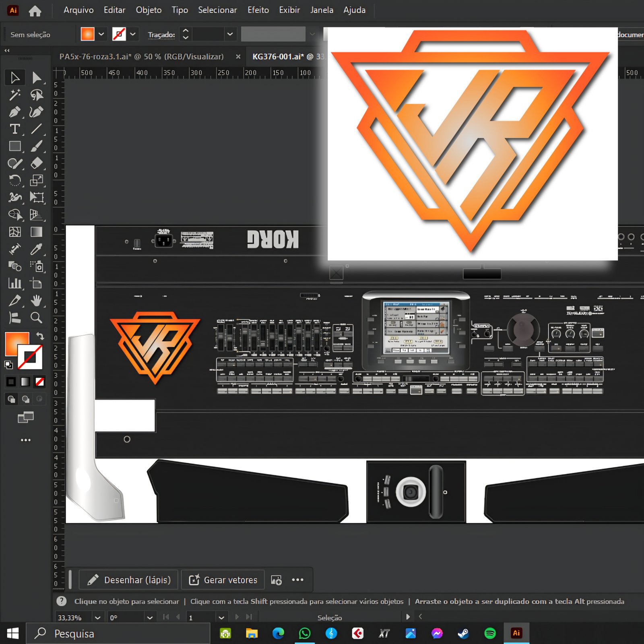Viewport: 644px width, 644px height.
Task: Select the Zoom magnifier tool
Action: pos(36,318)
